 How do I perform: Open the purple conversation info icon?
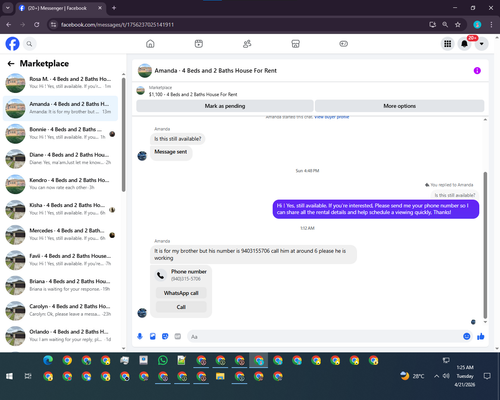[x=477, y=71]
